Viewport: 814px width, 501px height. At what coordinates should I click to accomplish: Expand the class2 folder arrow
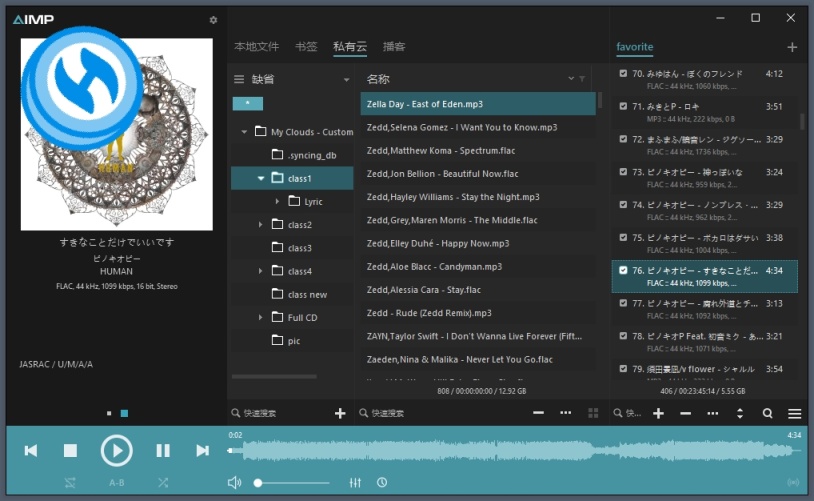261,224
